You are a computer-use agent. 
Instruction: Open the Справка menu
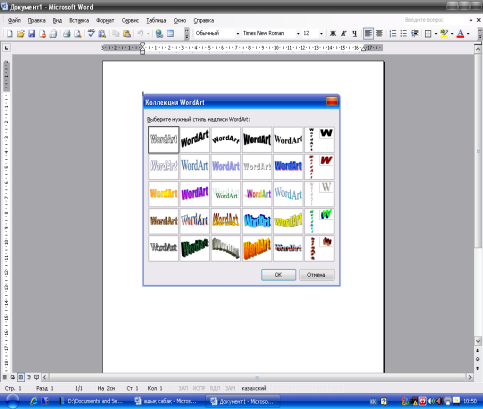[x=204, y=20]
